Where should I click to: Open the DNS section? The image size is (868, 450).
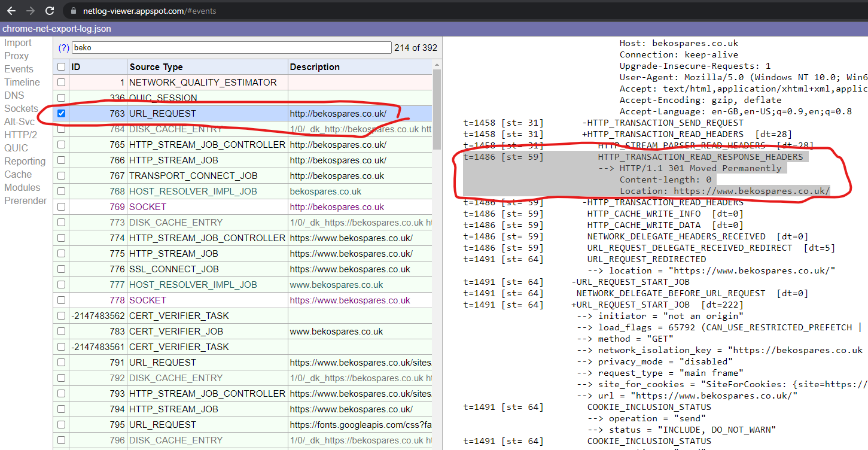(x=14, y=96)
